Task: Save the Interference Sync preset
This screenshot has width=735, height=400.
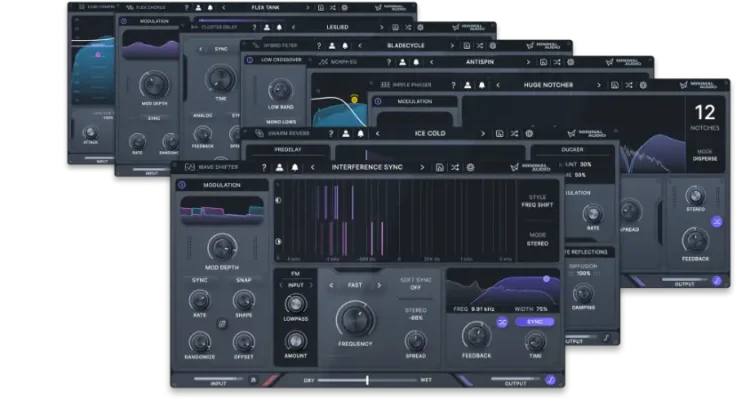Action: click(439, 167)
